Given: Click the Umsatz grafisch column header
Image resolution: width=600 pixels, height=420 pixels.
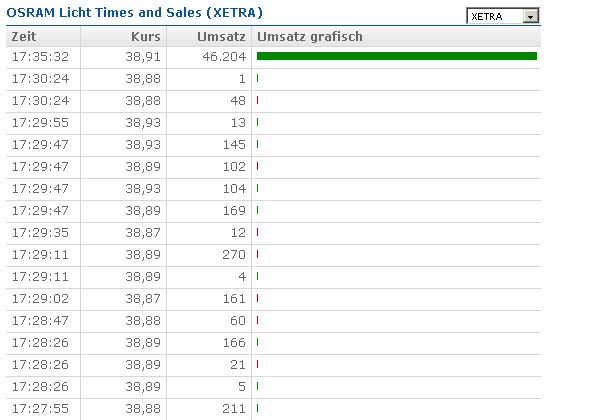Looking at the screenshot, I should 310,36.
